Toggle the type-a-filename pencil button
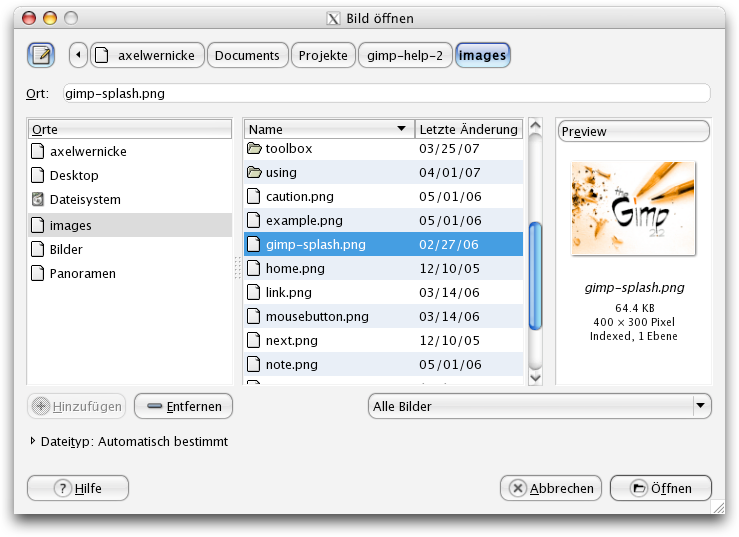Screen dimensions: 739x537 click(41, 55)
